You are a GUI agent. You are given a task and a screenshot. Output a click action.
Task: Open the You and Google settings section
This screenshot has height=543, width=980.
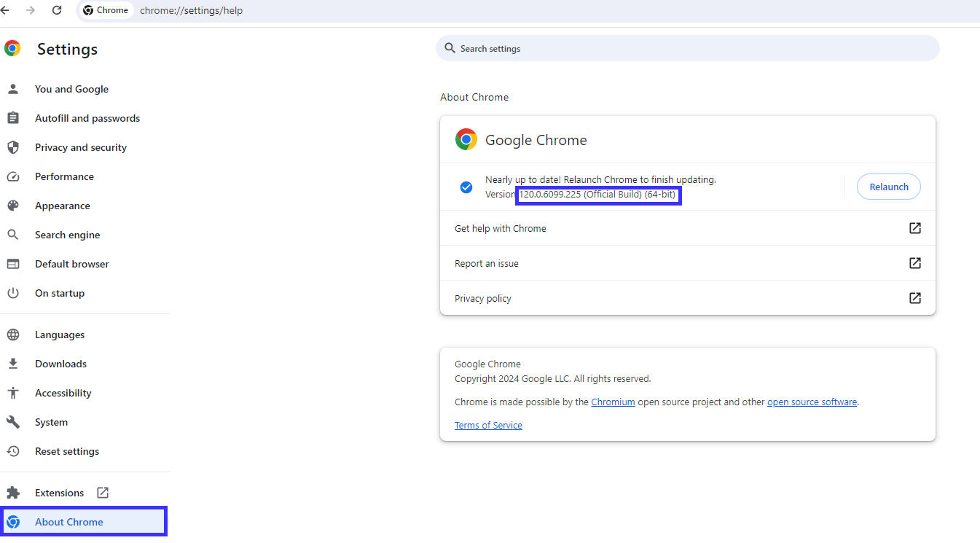click(71, 89)
